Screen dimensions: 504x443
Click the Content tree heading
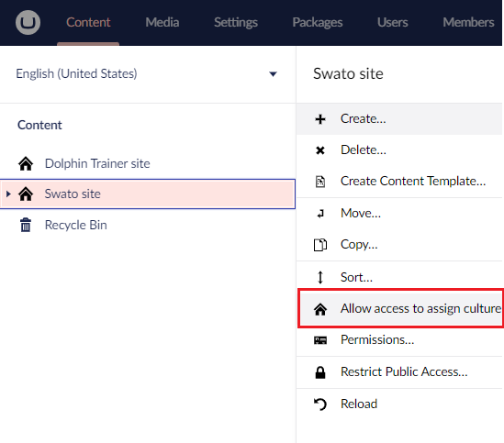click(39, 125)
